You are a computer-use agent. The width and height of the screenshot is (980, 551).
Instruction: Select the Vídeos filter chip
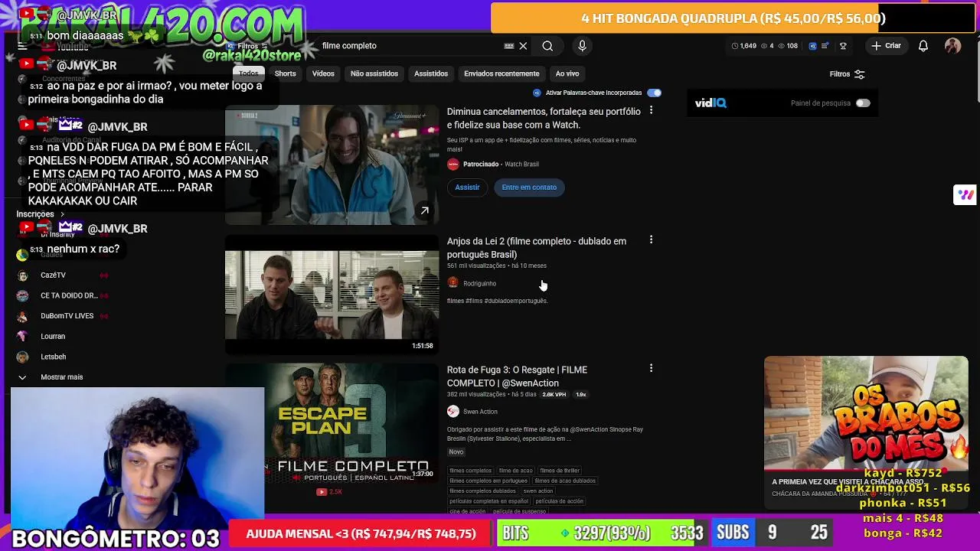coord(323,73)
